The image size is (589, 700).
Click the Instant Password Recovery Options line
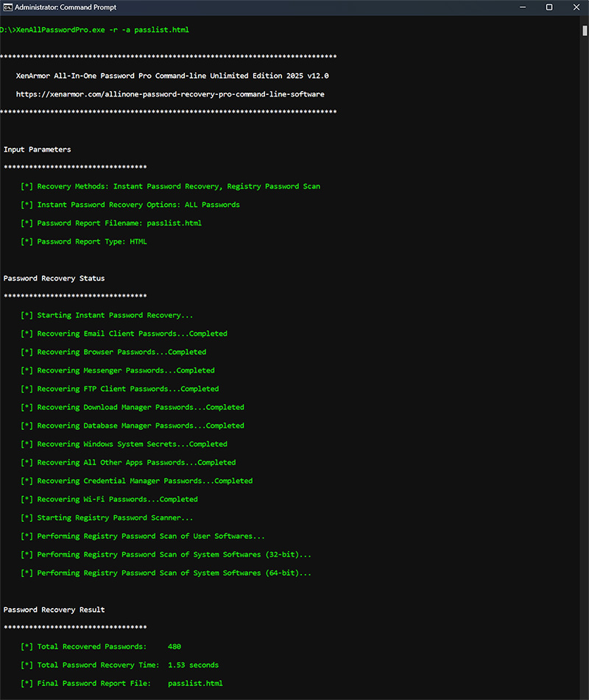130,205
